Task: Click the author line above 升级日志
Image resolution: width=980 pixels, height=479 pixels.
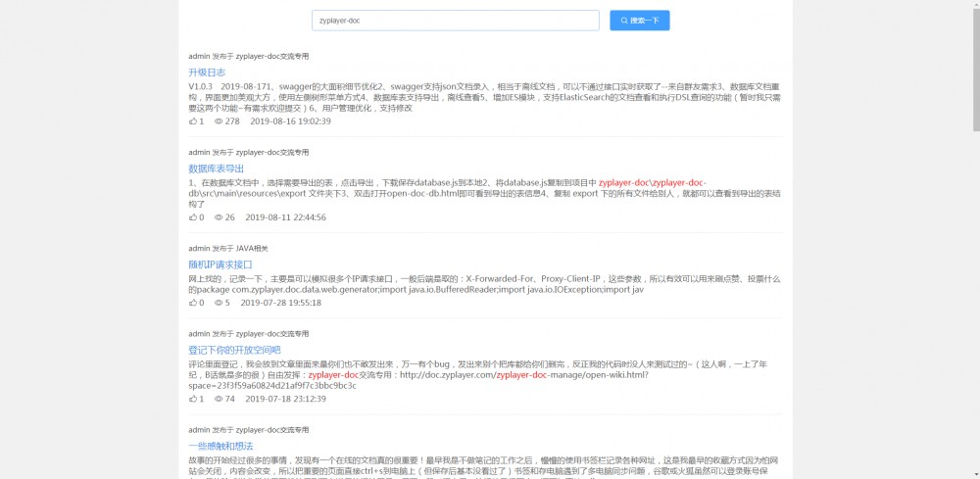Action: [249, 56]
